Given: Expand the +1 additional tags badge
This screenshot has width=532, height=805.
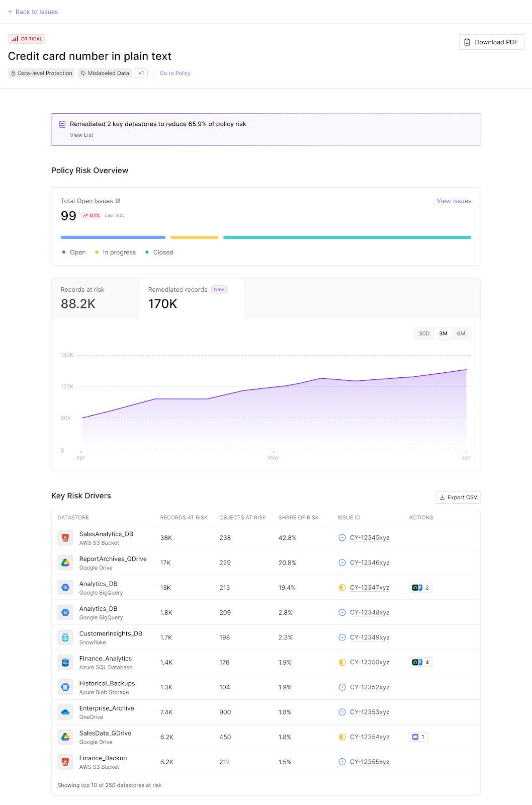Looking at the screenshot, I should pos(141,73).
